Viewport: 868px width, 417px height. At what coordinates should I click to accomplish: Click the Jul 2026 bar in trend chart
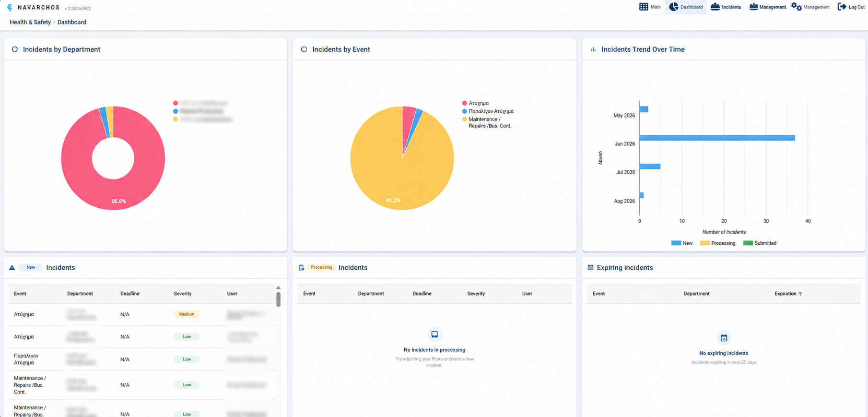coord(650,167)
